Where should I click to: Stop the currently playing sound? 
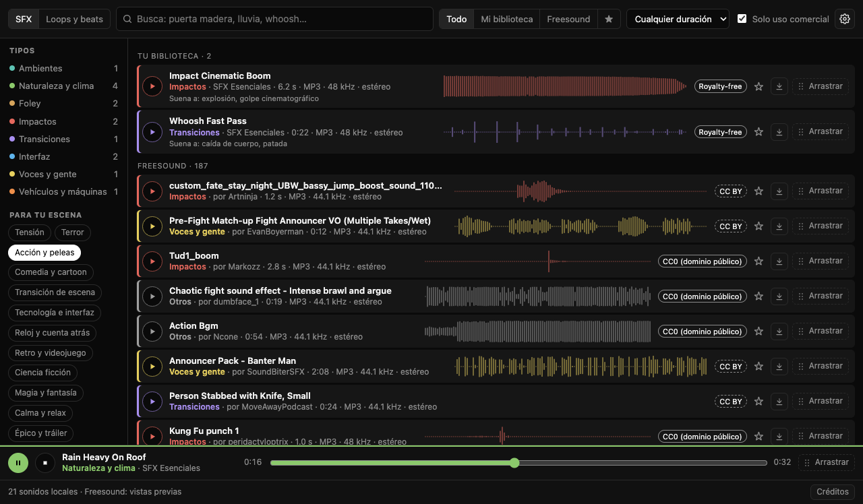[x=44, y=462]
